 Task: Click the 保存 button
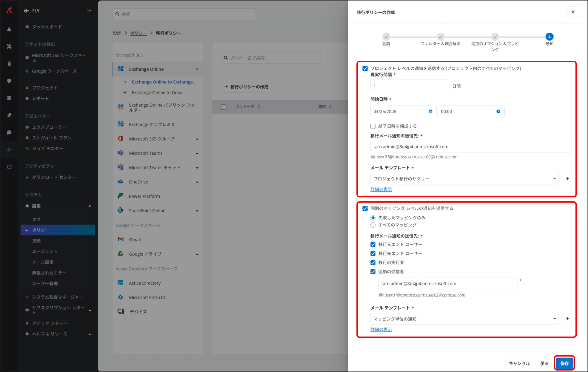pos(564,363)
